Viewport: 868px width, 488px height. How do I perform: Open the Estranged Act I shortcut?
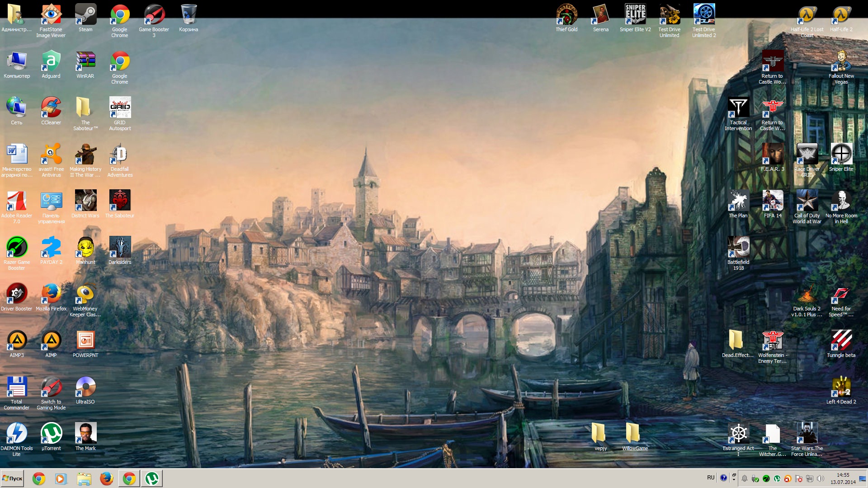pos(738,439)
